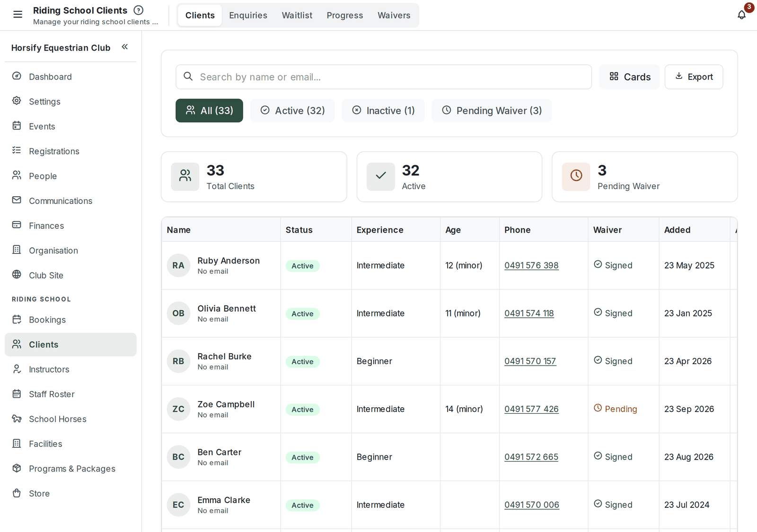Open Ben Carter's name
757x532 pixels.
(x=220, y=452)
